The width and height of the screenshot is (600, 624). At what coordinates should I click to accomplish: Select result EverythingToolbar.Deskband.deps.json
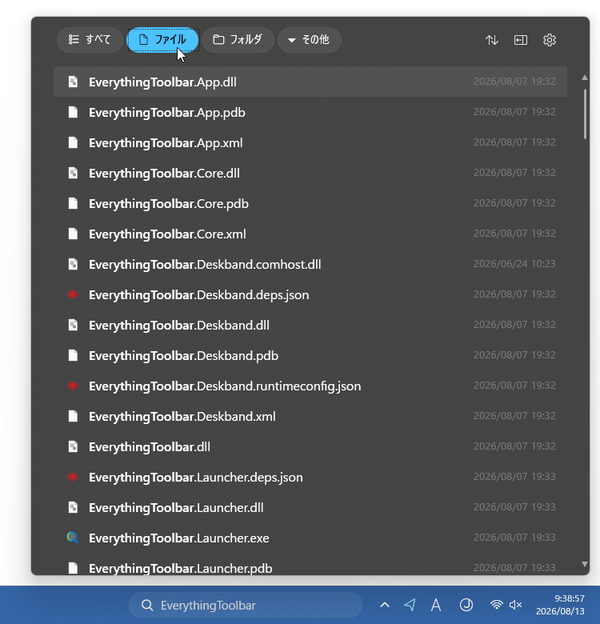coord(310,294)
